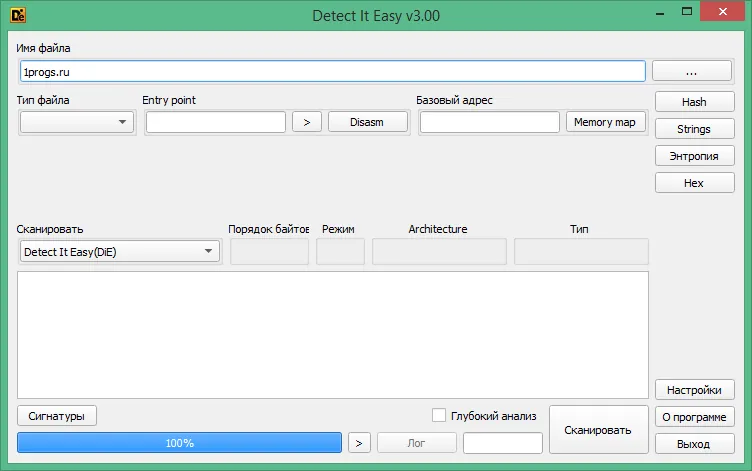
Task: Maximize the Detect It Easy window
Action: (687, 12)
